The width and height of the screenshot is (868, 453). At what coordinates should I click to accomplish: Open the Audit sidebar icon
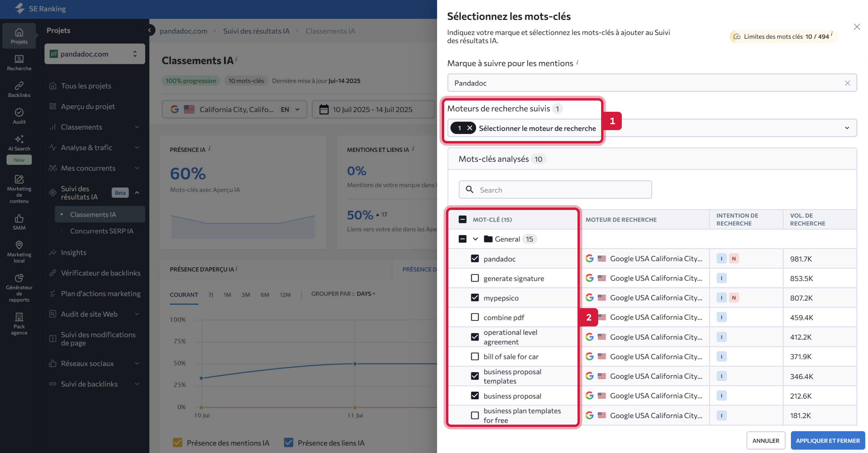tap(19, 112)
